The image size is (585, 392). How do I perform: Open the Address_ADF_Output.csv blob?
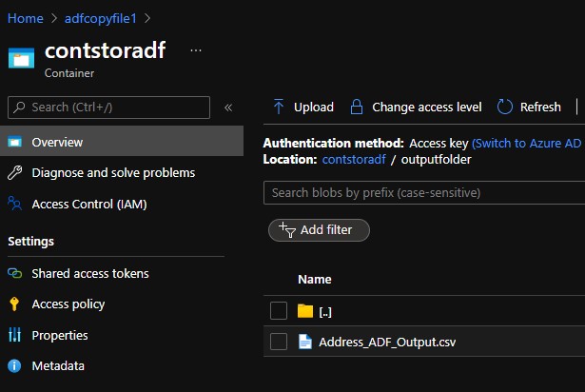tap(387, 342)
